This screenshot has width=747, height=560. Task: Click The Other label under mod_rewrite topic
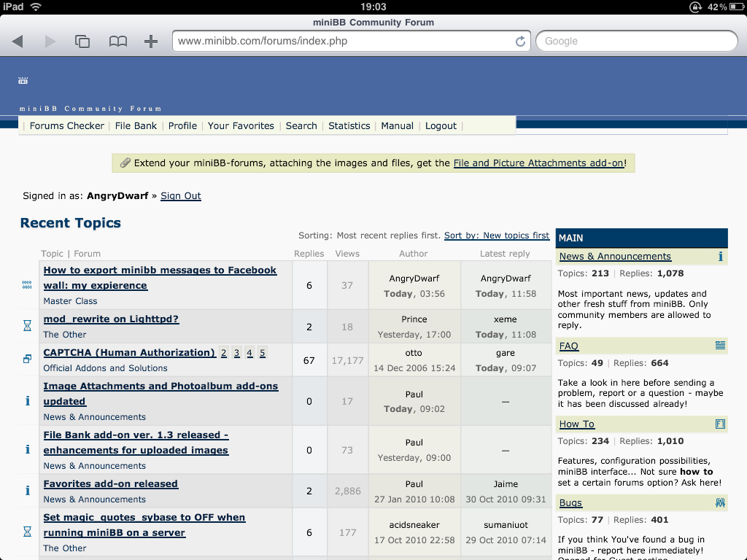(x=65, y=334)
